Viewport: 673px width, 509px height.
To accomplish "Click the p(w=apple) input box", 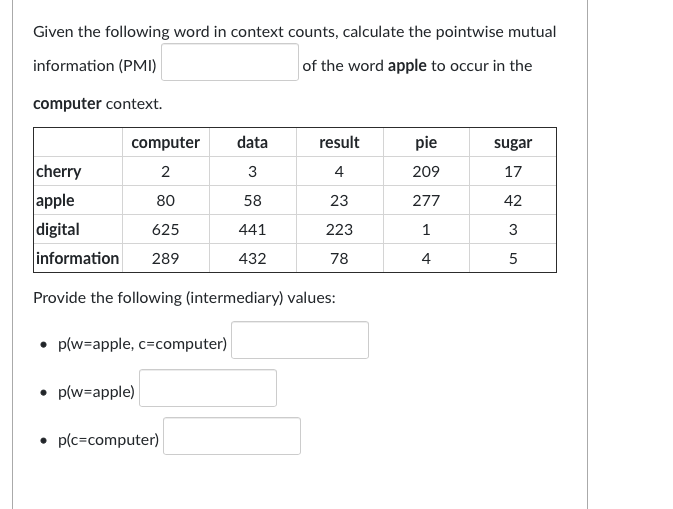I will 208,388.
